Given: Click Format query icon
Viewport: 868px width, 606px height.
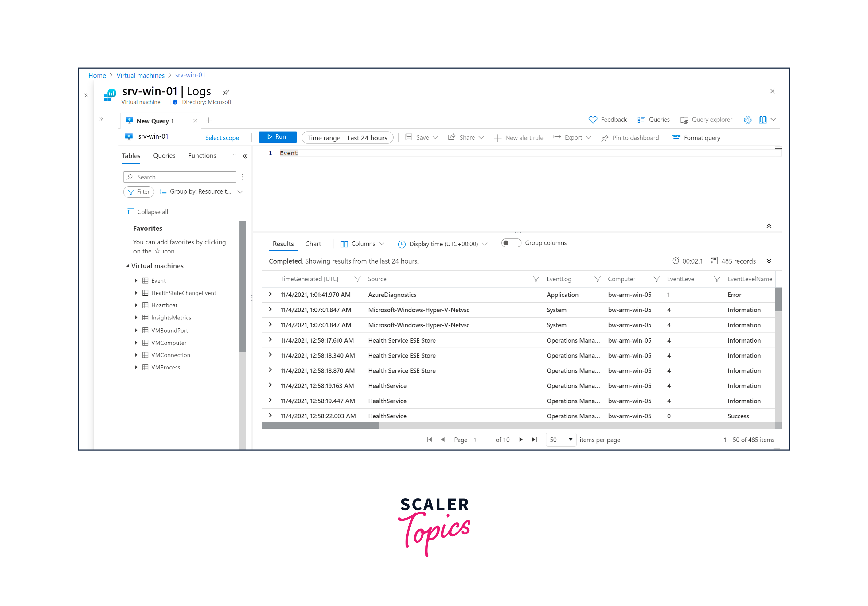Looking at the screenshot, I should pos(676,138).
